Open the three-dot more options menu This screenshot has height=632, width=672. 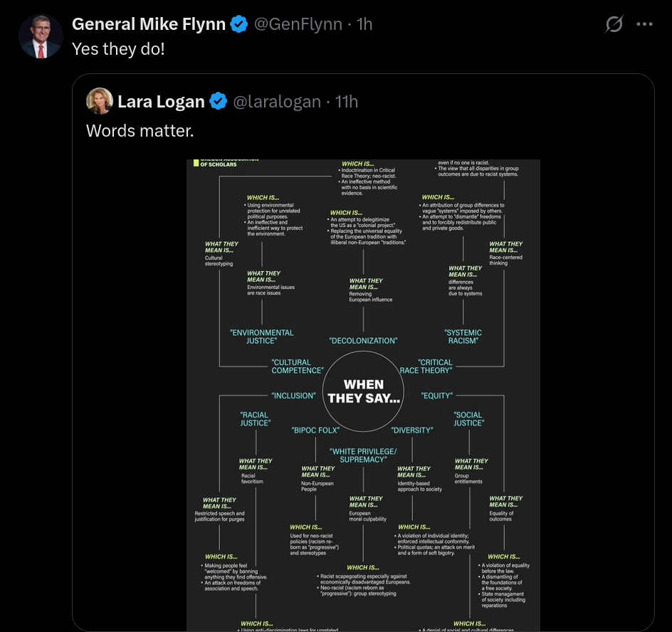[x=644, y=24]
